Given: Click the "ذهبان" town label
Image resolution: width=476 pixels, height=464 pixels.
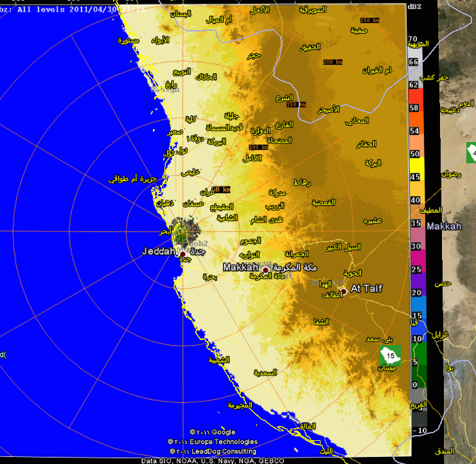Looking at the screenshot, I should [x=165, y=203].
